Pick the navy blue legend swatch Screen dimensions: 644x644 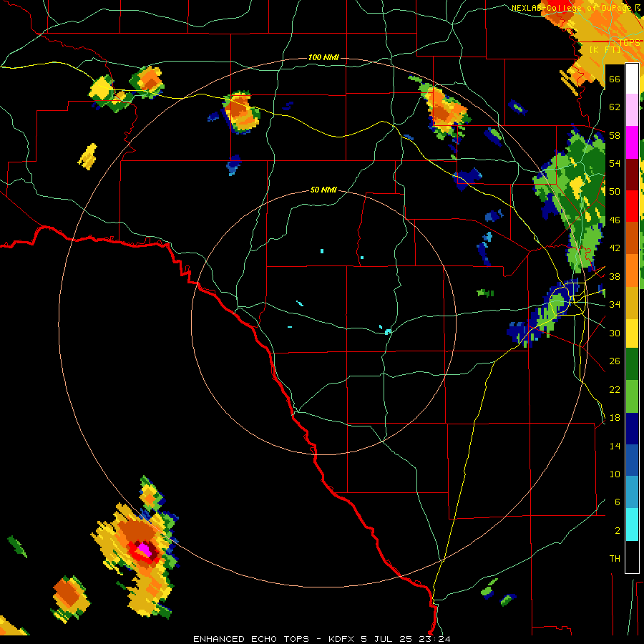click(632, 429)
